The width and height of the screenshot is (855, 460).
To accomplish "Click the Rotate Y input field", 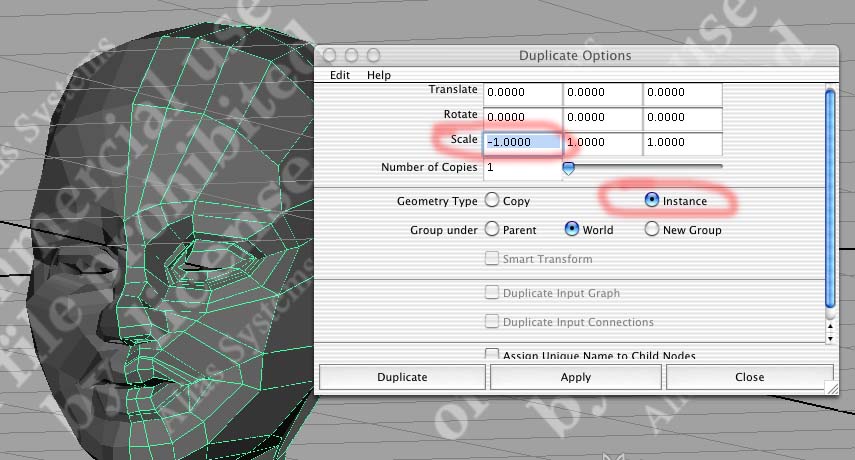I will point(602,117).
